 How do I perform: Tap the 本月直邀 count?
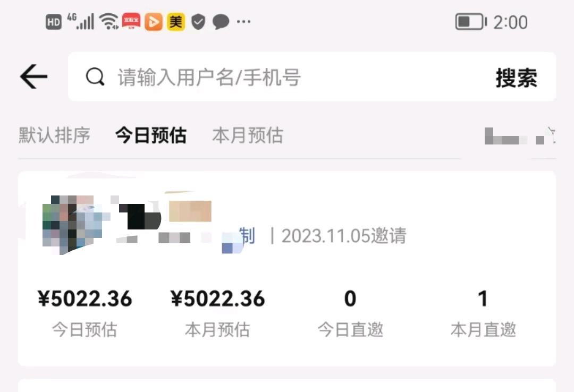click(483, 299)
